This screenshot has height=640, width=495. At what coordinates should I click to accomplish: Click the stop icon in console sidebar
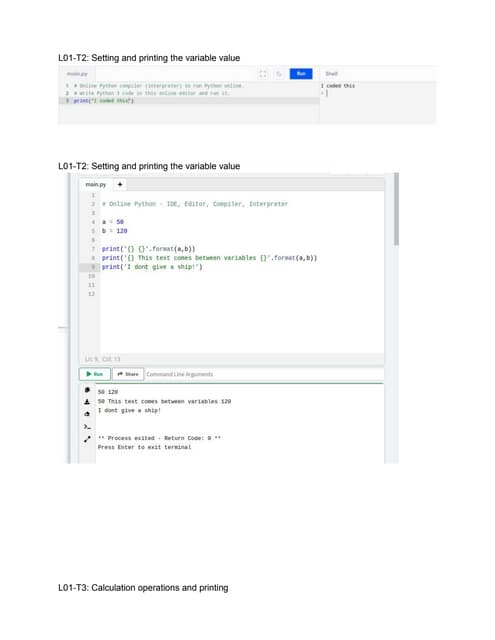click(87, 390)
